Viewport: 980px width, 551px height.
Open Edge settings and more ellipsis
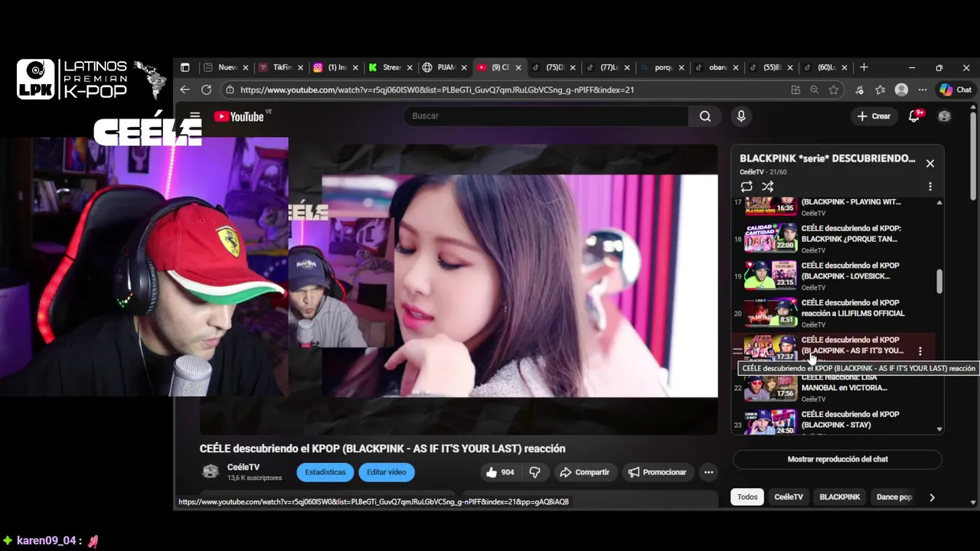[x=923, y=90]
